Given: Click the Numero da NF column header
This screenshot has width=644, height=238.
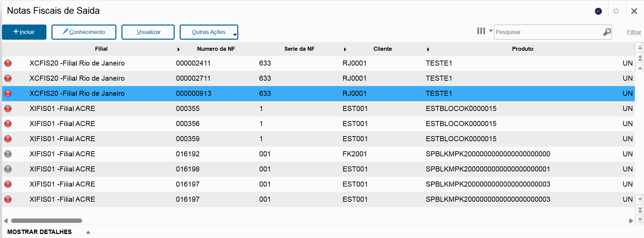Looking at the screenshot, I should (x=216, y=49).
